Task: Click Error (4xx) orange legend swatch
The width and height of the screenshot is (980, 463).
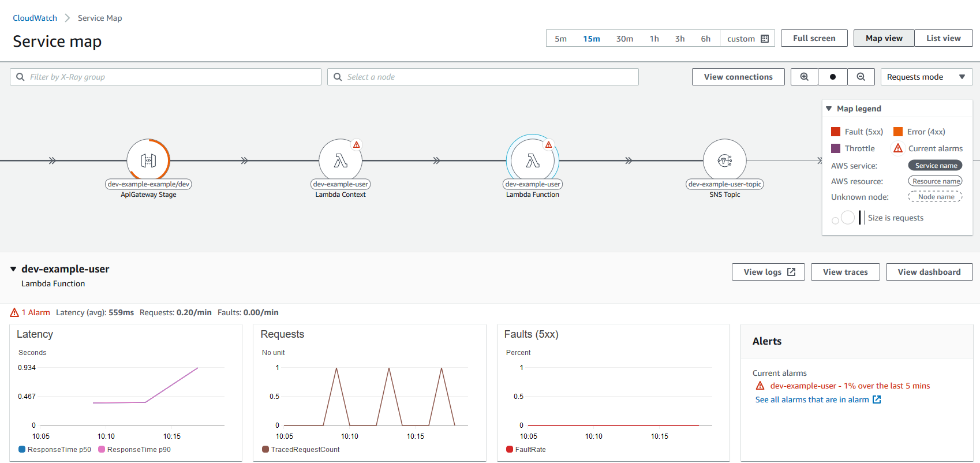Action: pos(898,132)
